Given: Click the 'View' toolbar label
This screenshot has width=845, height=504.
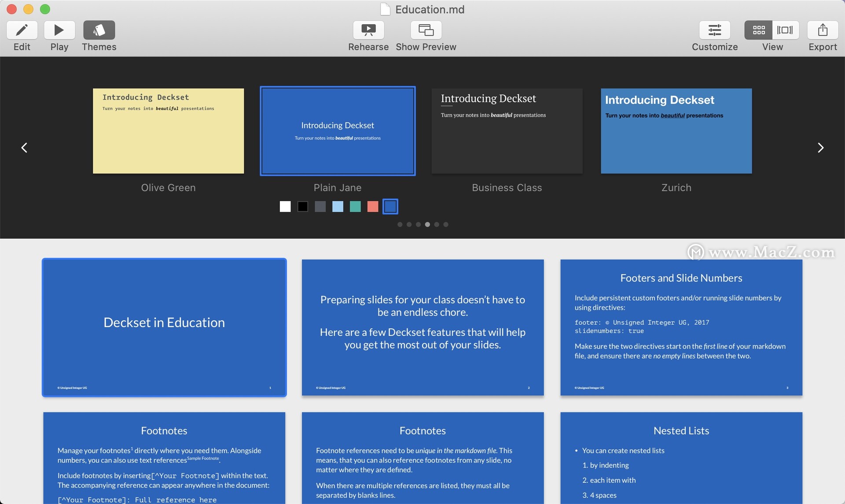Looking at the screenshot, I should point(772,47).
